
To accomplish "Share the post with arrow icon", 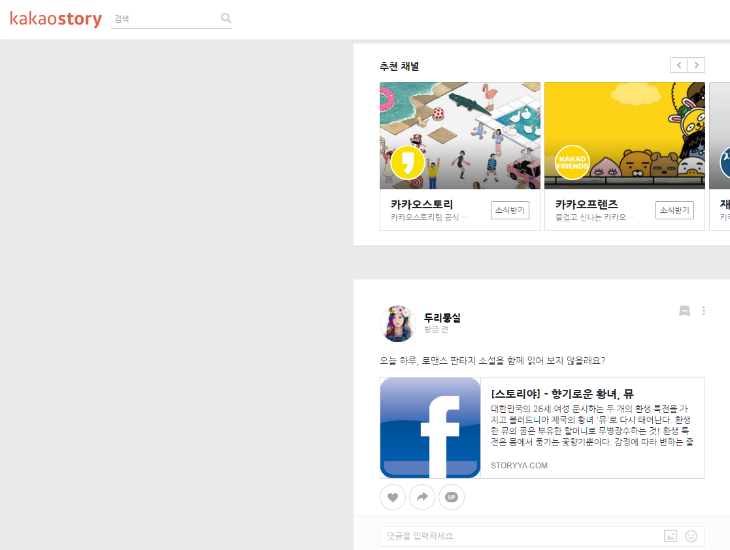I will click(422, 497).
